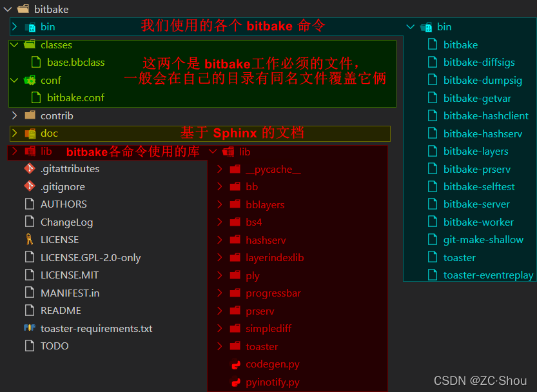Select the .gitignore file name
This screenshot has height=392, width=537.
(63, 187)
